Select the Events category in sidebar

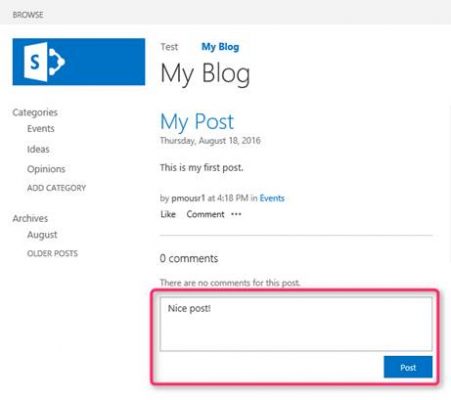pyautogui.click(x=41, y=129)
